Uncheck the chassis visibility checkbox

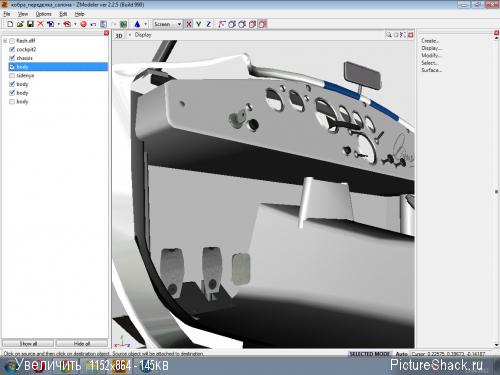coord(12,58)
